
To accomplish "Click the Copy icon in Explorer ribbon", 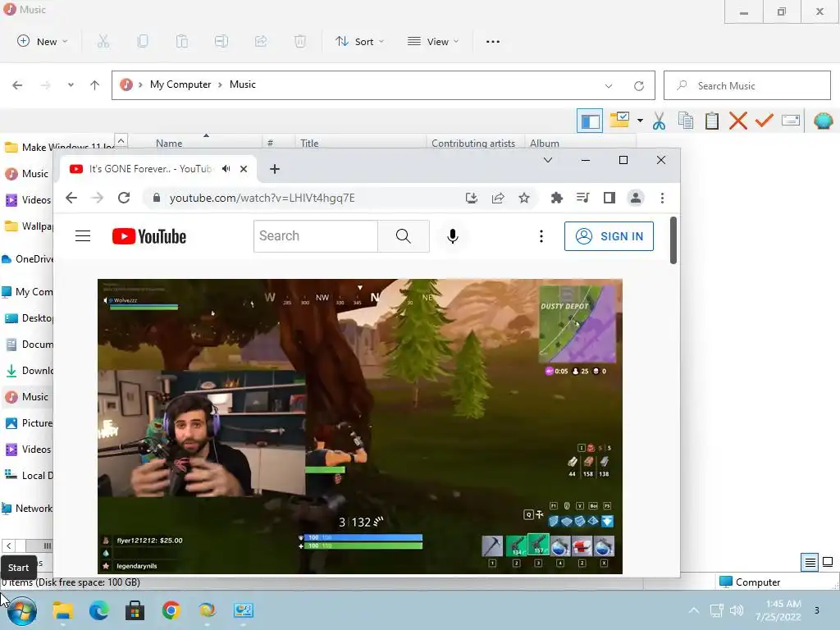I will coord(143,41).
